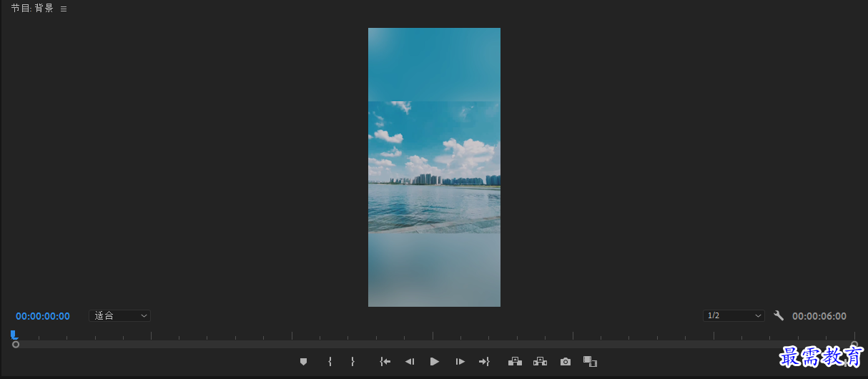The image size is (868, 379).
Task: Open comparison view icon
Action: pyautogui.click(x=590, y=362)
